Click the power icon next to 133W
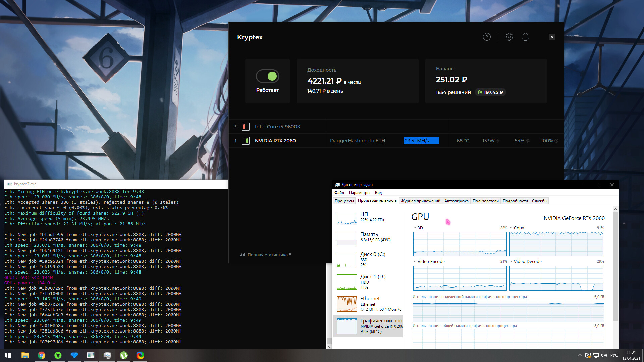Viewport: 644px width, 362px height. [x=498, y=141]
